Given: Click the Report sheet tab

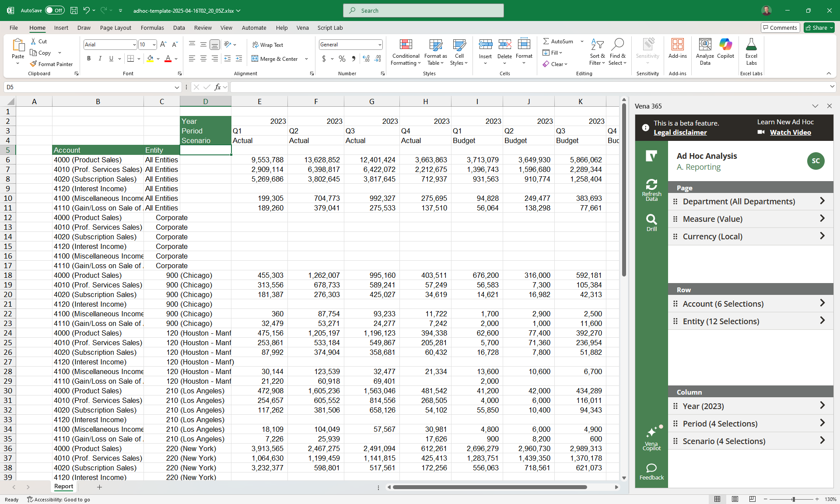Looking at the screenshot, I should [64, 486].
